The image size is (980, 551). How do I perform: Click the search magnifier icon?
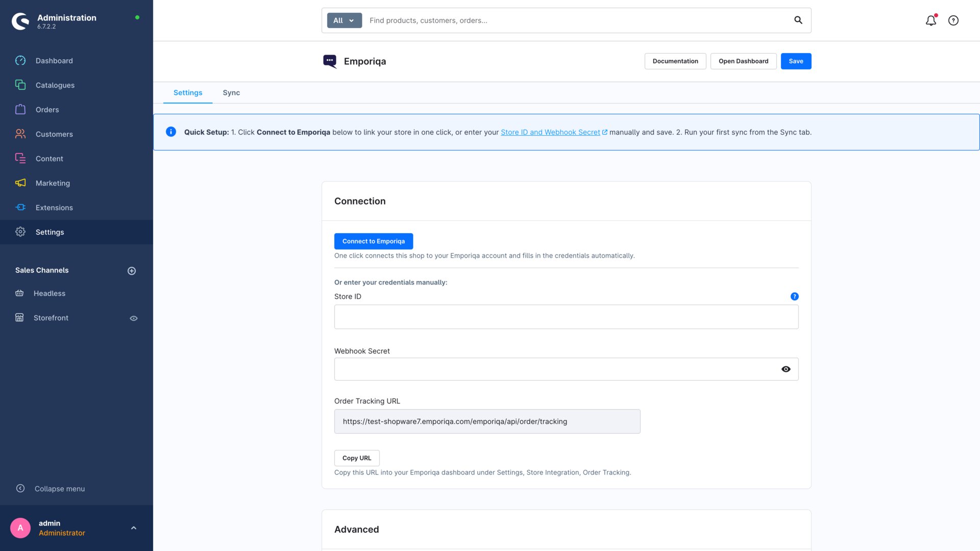pos(798,20)
